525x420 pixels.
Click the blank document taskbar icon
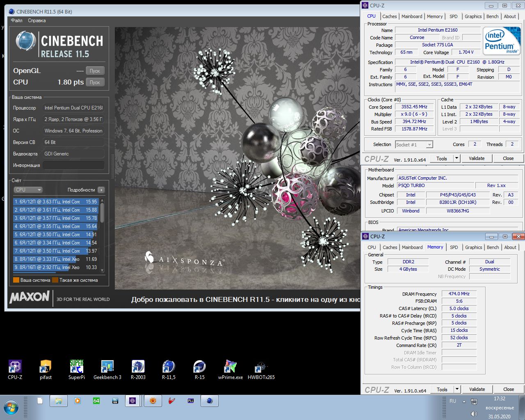40,401
